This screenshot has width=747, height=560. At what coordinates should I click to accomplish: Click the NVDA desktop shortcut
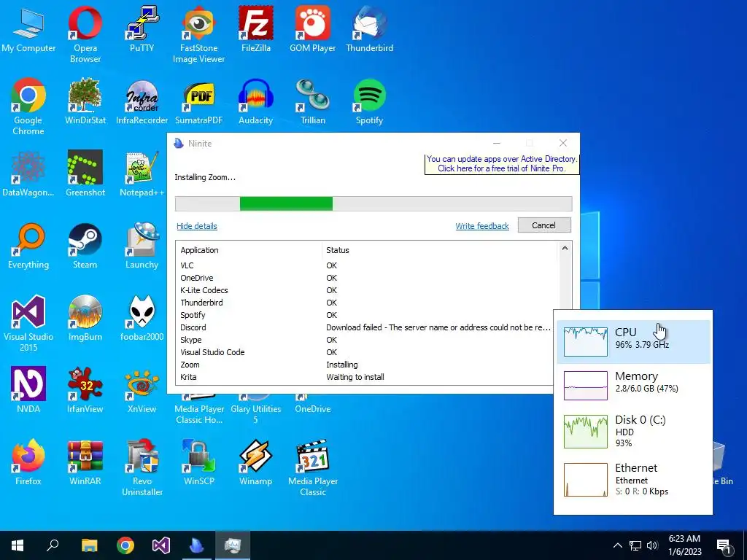28,389
